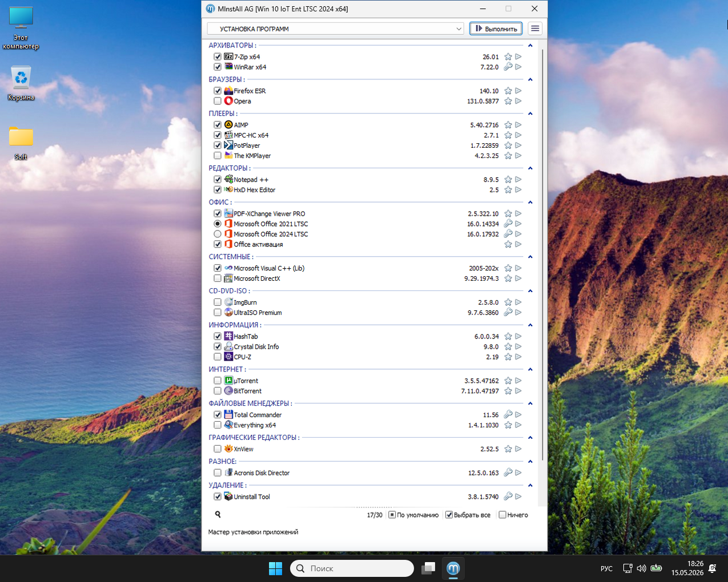Screen dimensions: 728x582
Task: Toggle the Crystal Disk Info checkbox
Action: click(x=218, y=346)
